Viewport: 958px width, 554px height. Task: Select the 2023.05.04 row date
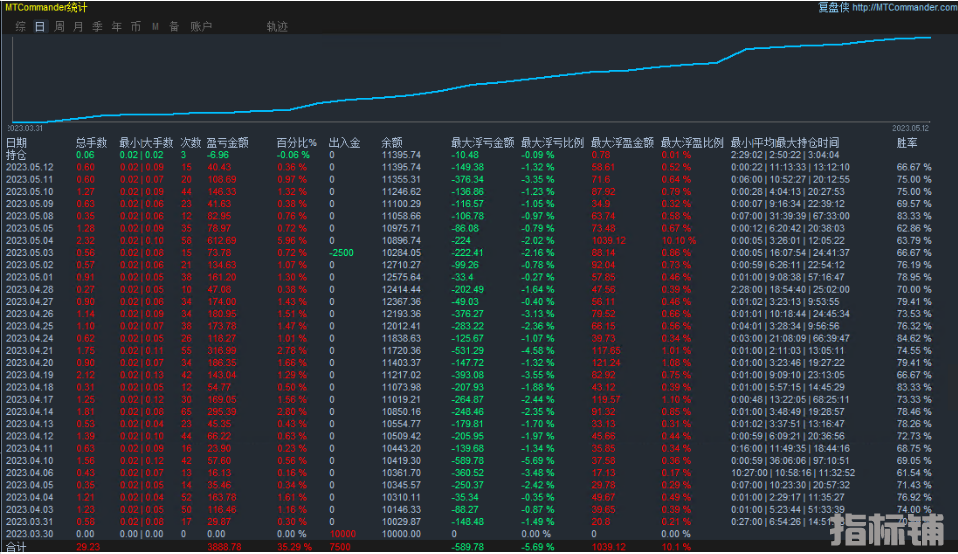(28, 240)
